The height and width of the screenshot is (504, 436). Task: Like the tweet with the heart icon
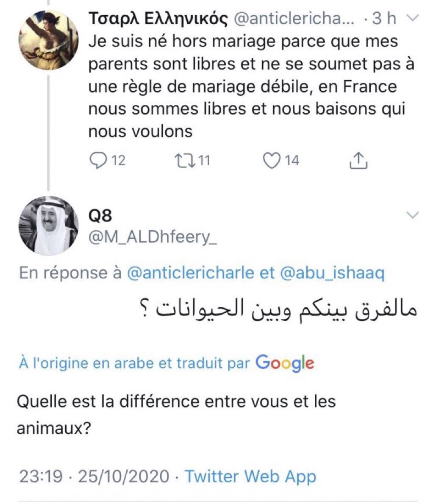pyautogui.click(x=271, y=160)
